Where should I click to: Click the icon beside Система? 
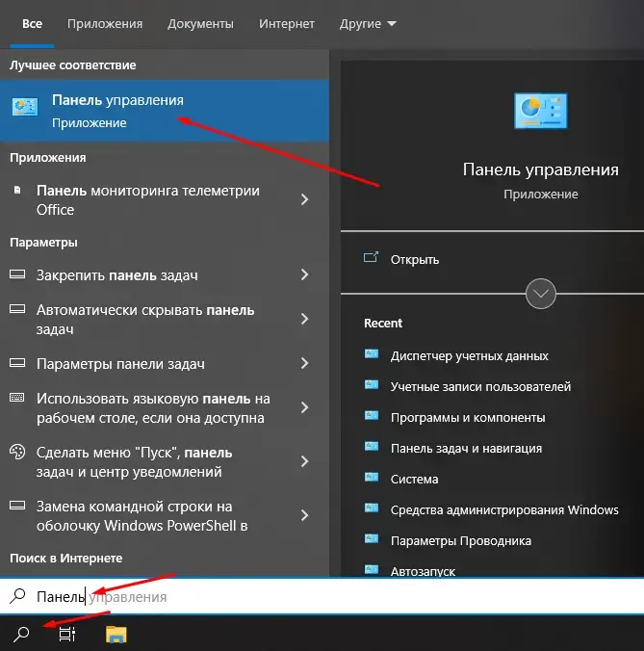point(372,477)
